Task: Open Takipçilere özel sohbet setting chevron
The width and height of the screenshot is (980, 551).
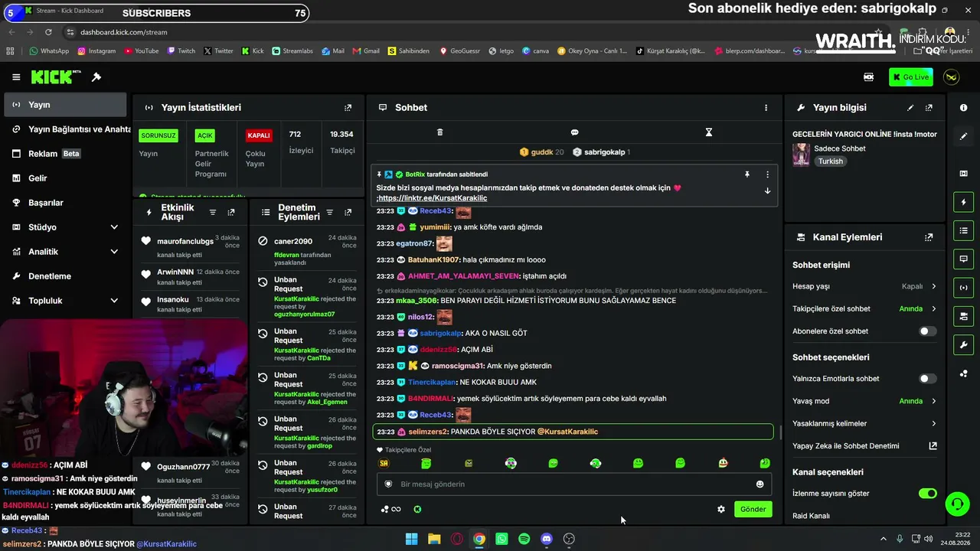Action: click(x=933, y=309)
